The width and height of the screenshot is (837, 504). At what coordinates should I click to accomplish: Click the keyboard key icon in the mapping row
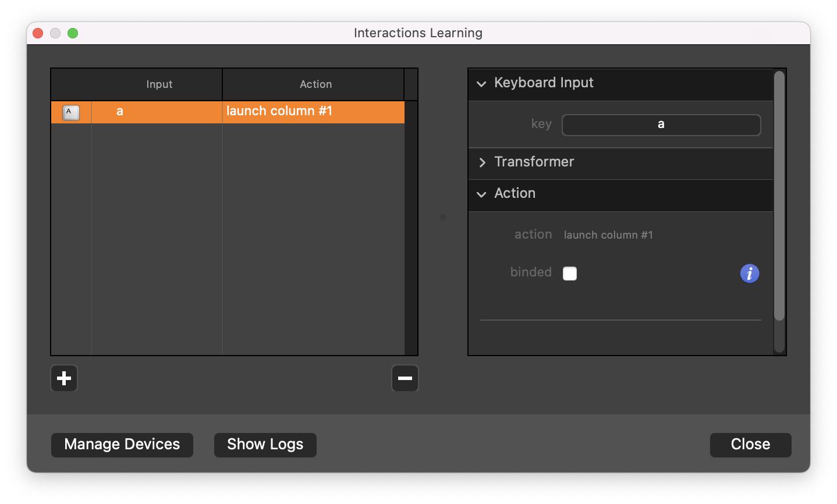[x=71, y=112]
